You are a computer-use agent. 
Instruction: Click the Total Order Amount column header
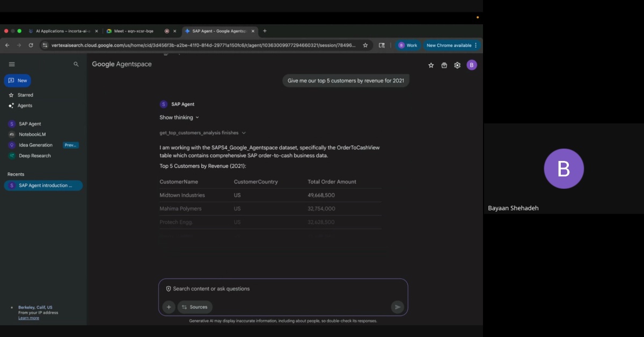[332, 182]
